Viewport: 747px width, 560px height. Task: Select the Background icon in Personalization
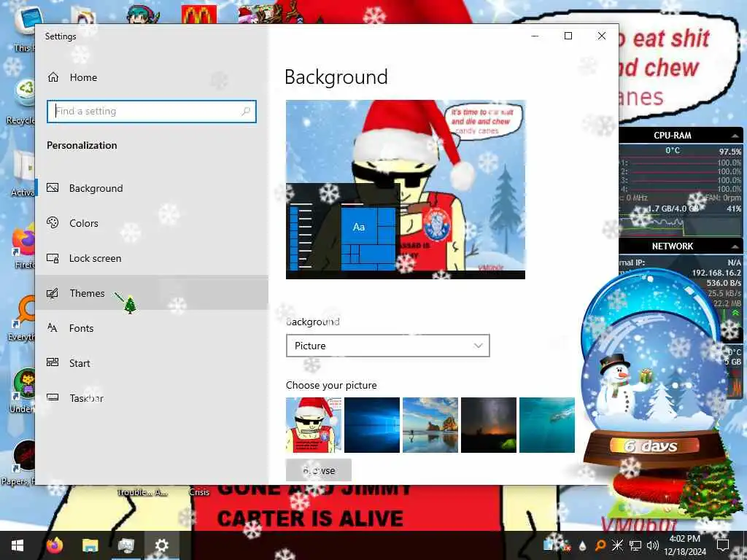coord(53,188)
